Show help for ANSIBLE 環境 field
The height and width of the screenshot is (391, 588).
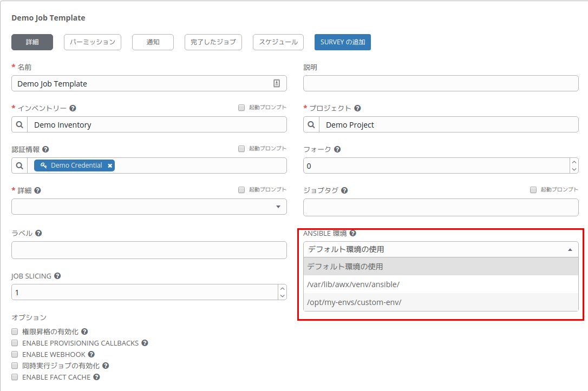[x=352, y=233]
